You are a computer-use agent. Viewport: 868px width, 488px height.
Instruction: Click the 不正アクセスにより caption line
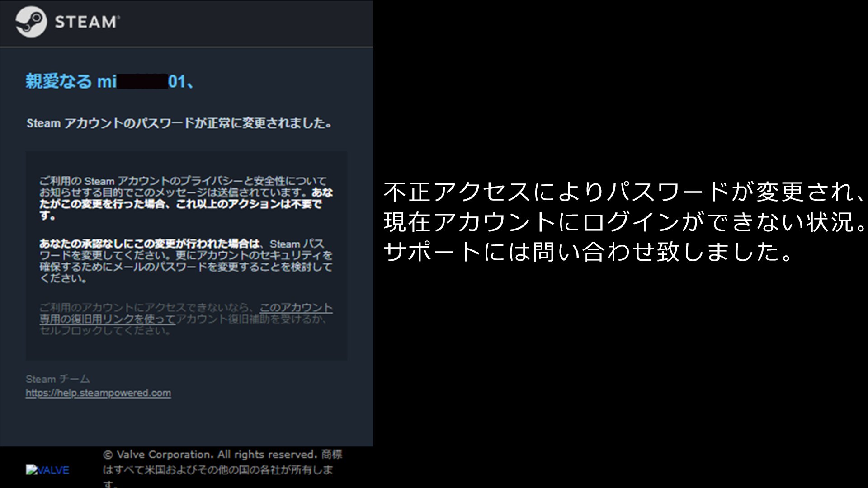pos(624,192)
